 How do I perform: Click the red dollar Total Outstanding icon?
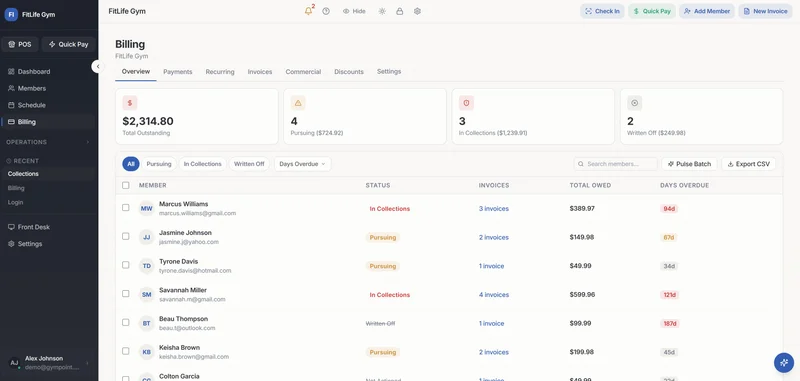[x=130, y=103]
